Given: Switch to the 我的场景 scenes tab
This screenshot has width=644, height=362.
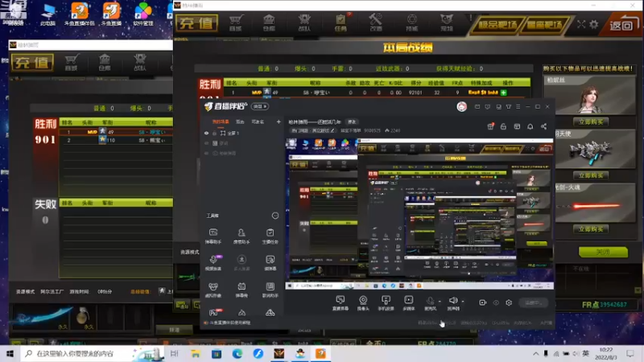Looking at the screenshot, I should (x=221, y=122).
